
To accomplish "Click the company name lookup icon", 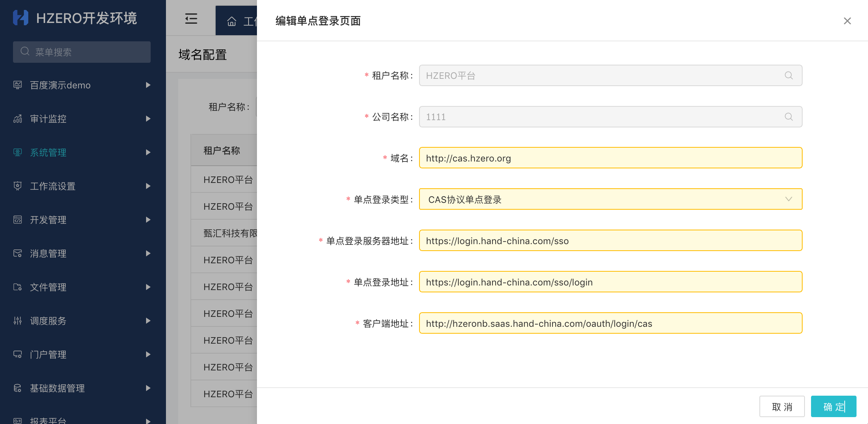I will [788, 117].
